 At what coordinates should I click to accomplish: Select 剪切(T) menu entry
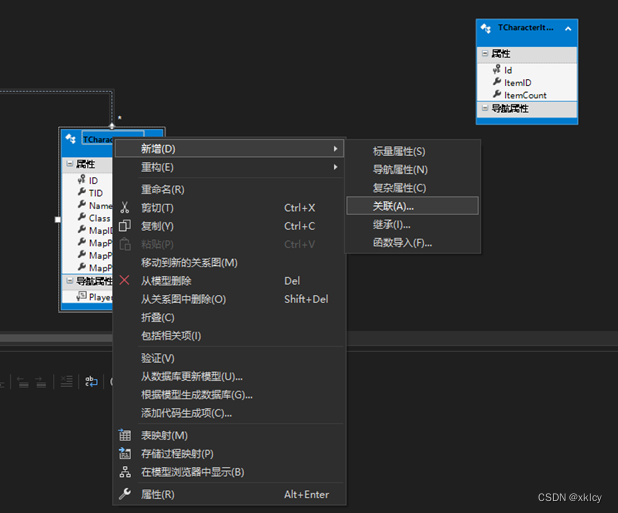(x=229, y=208)
